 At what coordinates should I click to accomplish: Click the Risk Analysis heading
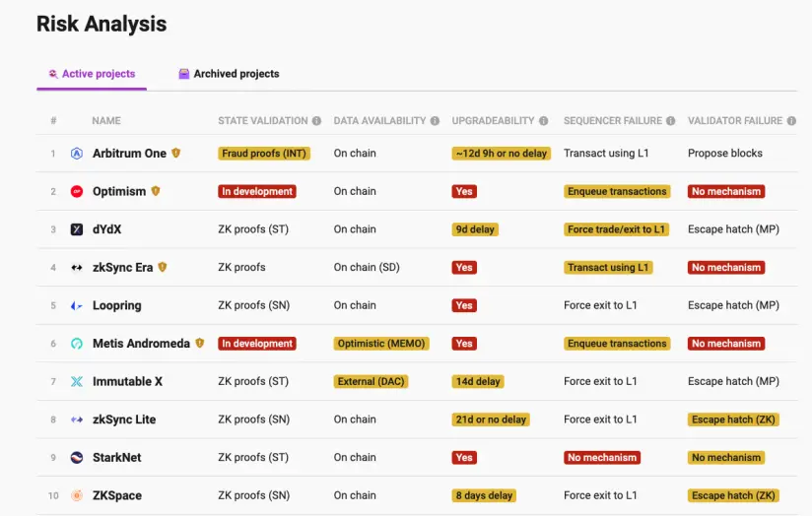(x=101, y=25)
